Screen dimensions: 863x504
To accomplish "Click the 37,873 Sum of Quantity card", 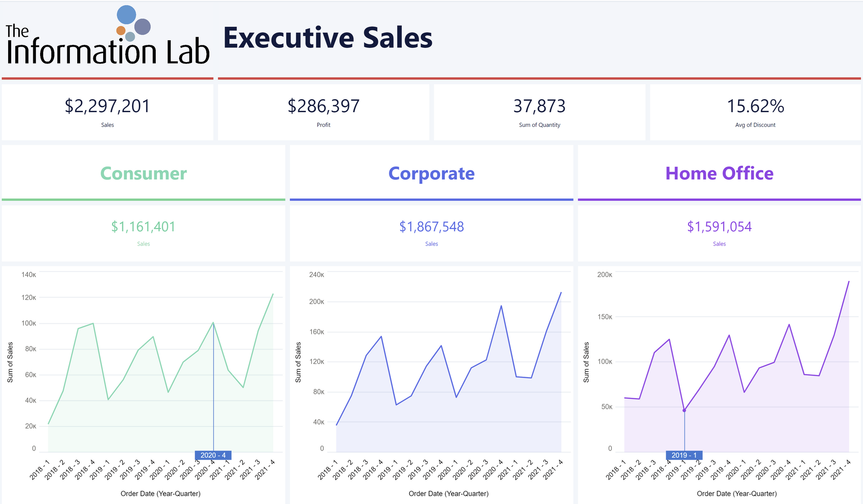I will point(539,112).
